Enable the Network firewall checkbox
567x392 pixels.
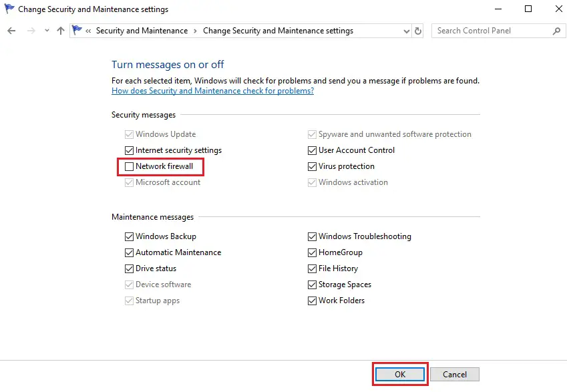click(x=129, y=166)
